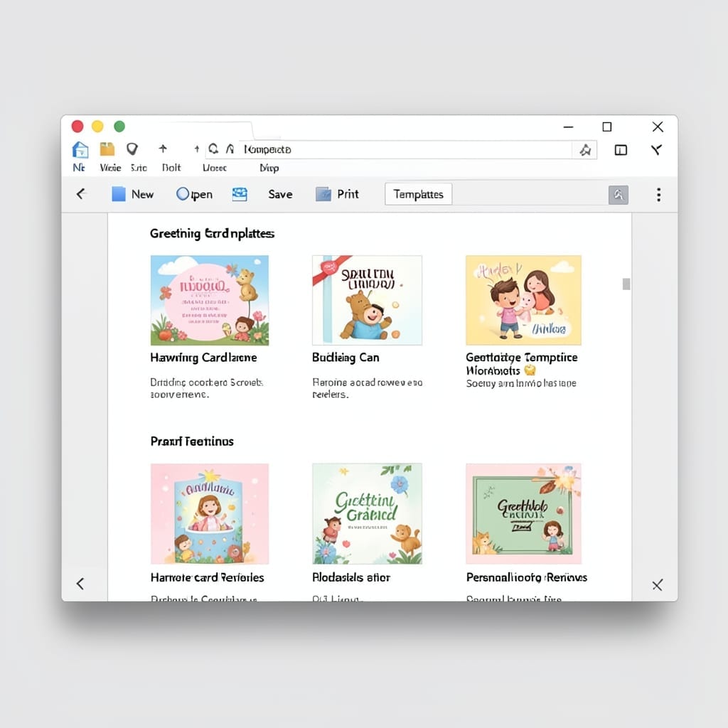Click the description under 'Budiiag Can'
This screenshot has height=728, width=728.
(x=368, y=388)
